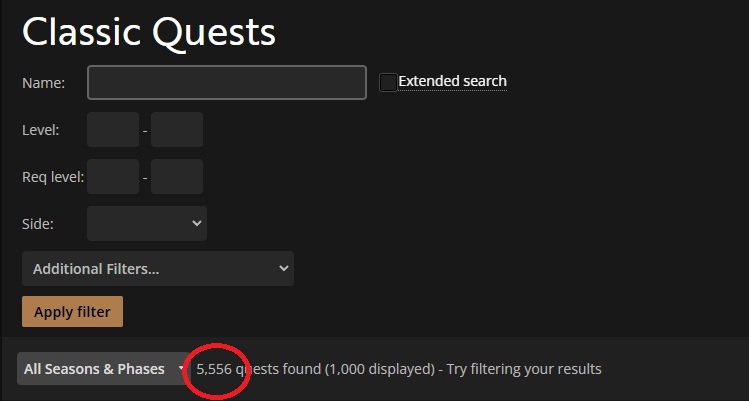The width and height of the screenshot is (749, 401).
Task: Click the Try filtering your results text
Action: tap(524, 369)
